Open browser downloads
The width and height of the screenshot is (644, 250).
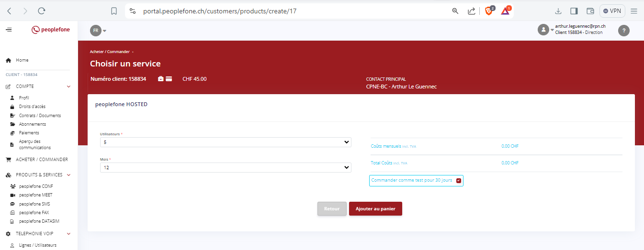point(558,11)
